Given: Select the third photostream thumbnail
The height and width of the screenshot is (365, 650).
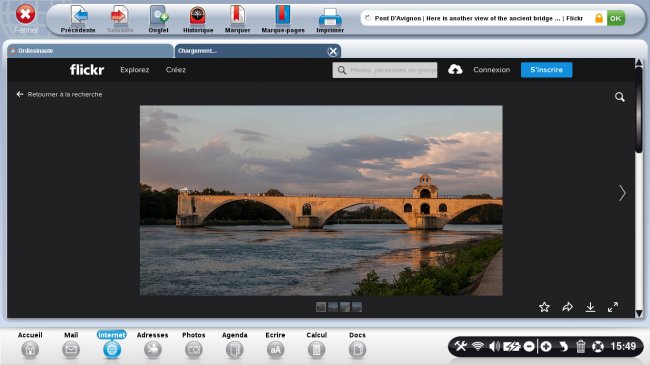Looking at the screenshot, I should 345,307.
